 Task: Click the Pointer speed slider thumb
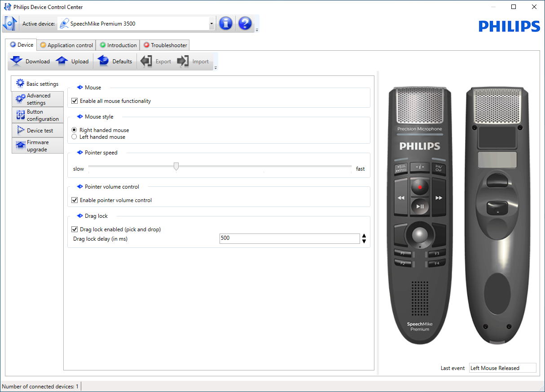click(x=176, y=167)
